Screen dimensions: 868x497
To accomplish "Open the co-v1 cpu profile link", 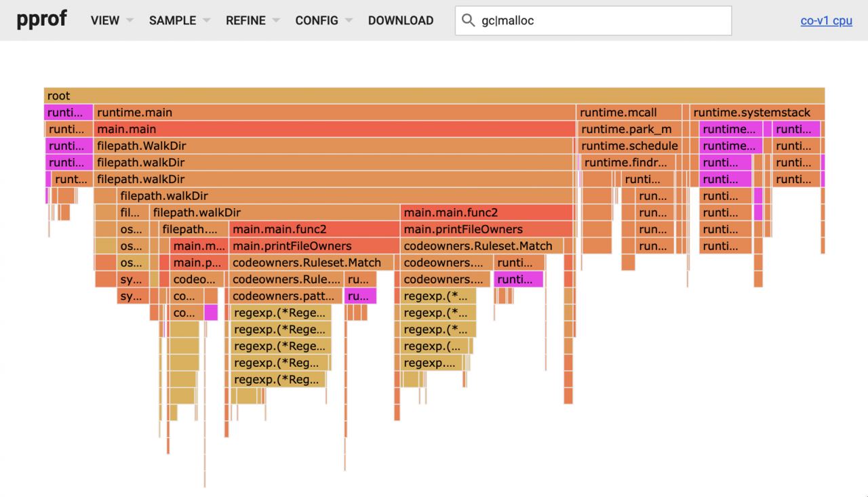I will [x=826, y=20].
